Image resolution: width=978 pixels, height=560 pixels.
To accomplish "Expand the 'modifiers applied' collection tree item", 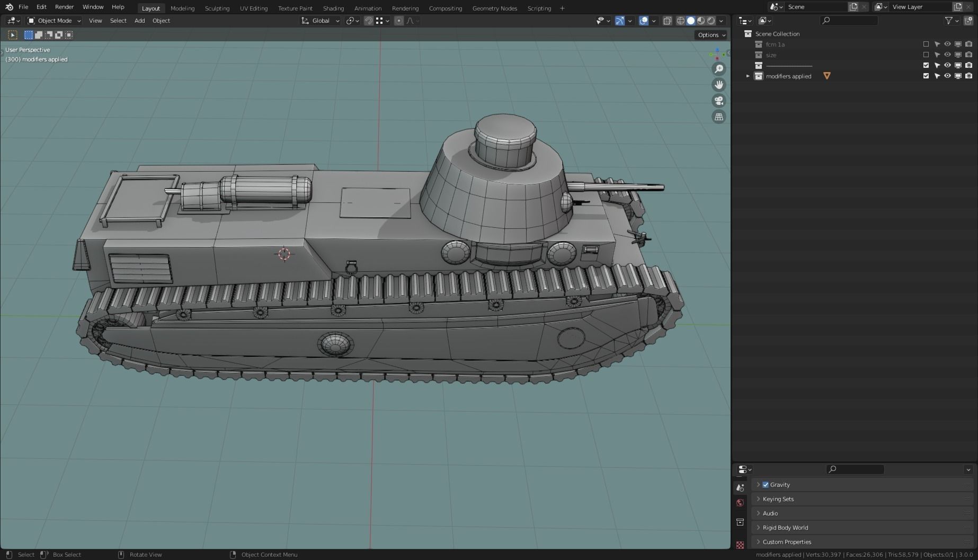I will coord(748,76).
